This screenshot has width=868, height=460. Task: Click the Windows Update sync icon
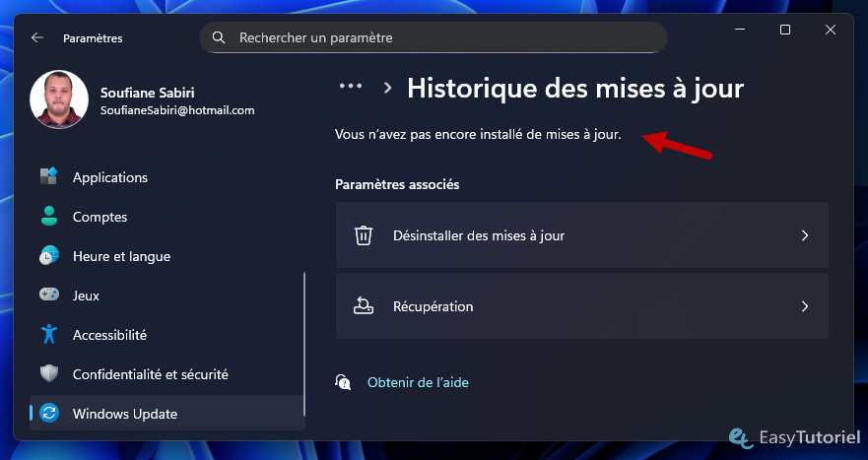[49, 414]
